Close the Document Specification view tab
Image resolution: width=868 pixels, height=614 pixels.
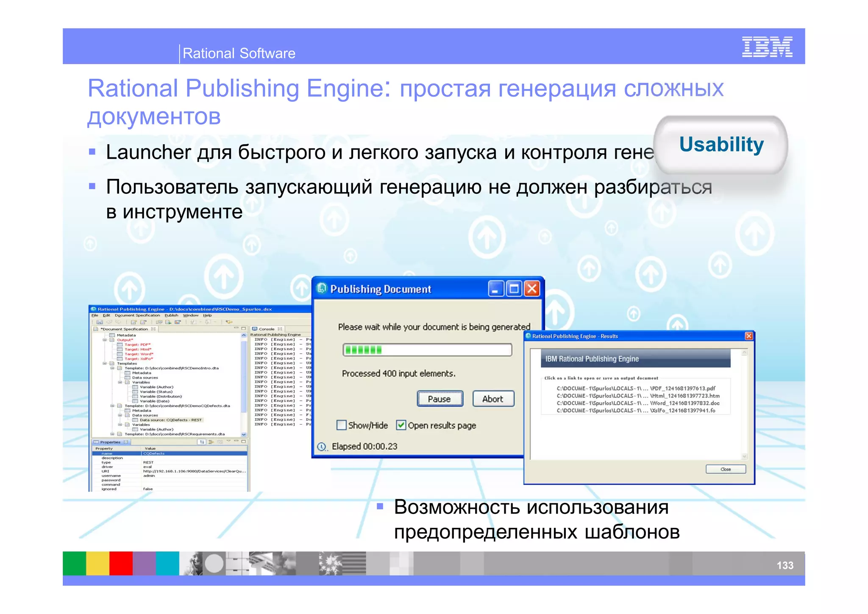(x=153, y=329)
